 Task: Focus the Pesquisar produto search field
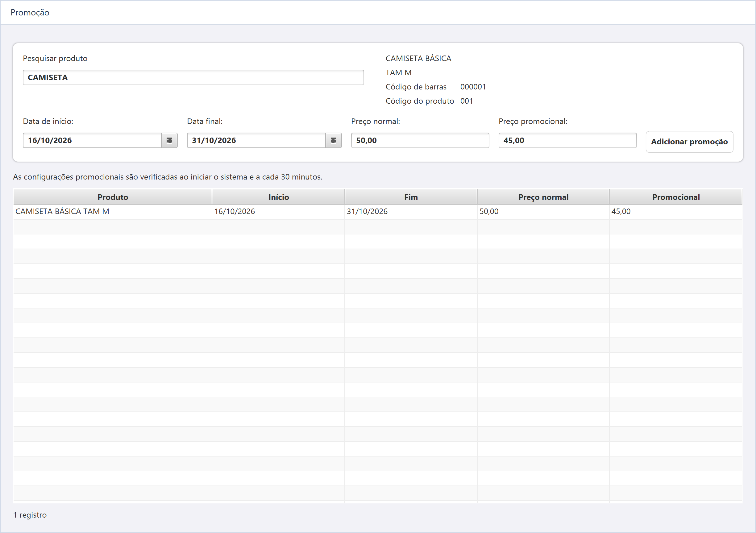click(193, 77)
